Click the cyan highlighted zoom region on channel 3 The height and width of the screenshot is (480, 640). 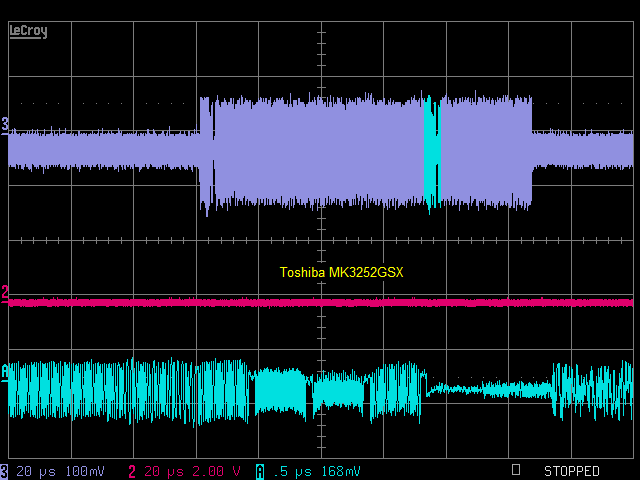point(432,153)
